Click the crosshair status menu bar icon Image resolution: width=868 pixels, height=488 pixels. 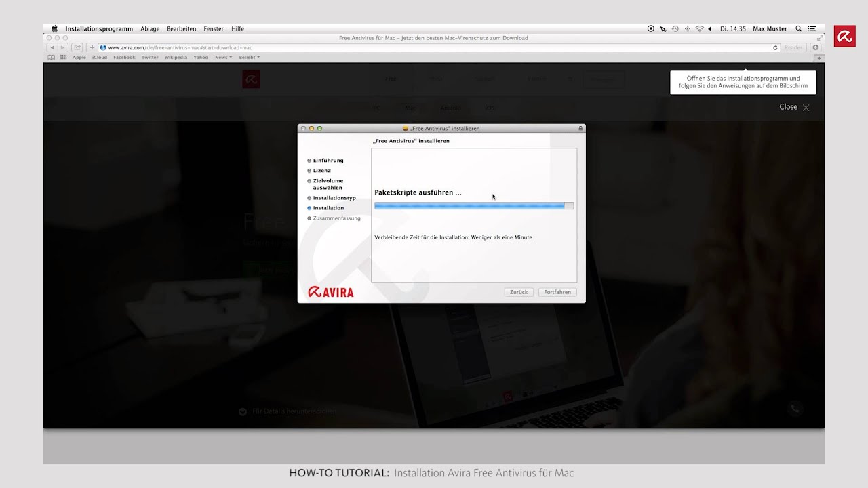pos(688,29)
